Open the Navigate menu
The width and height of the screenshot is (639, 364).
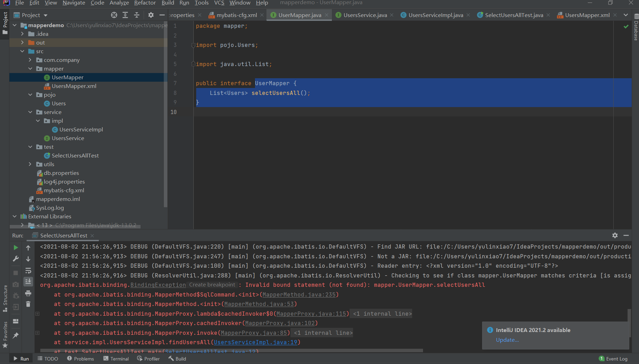point(74,3)
